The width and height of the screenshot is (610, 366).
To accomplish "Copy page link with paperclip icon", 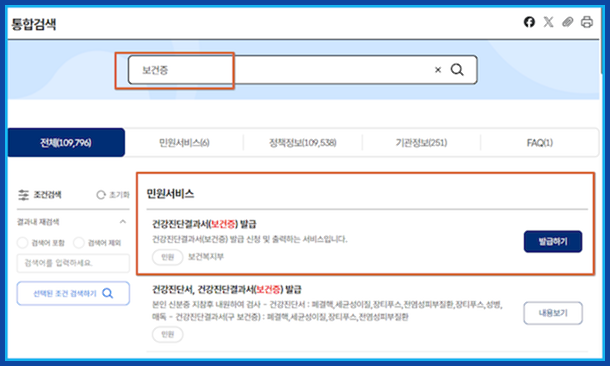I will [x=568, y=22].
